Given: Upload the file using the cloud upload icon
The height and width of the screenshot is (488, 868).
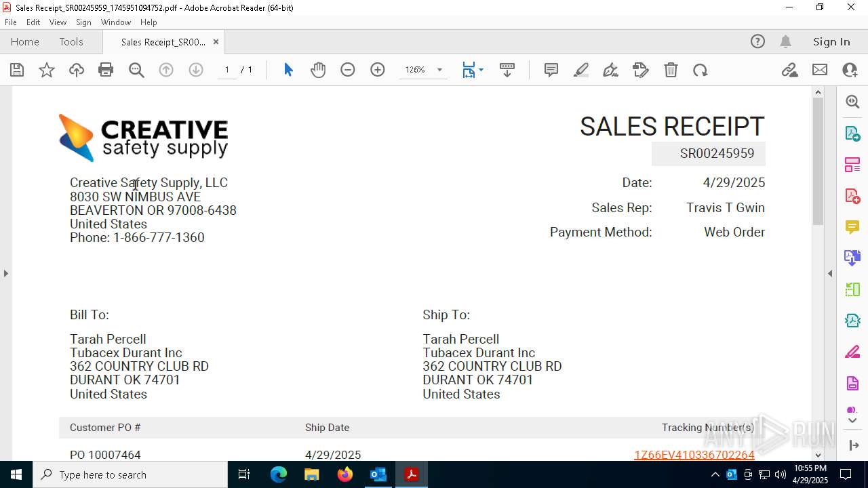Looking at the screenshot, I should click(77, 70).
